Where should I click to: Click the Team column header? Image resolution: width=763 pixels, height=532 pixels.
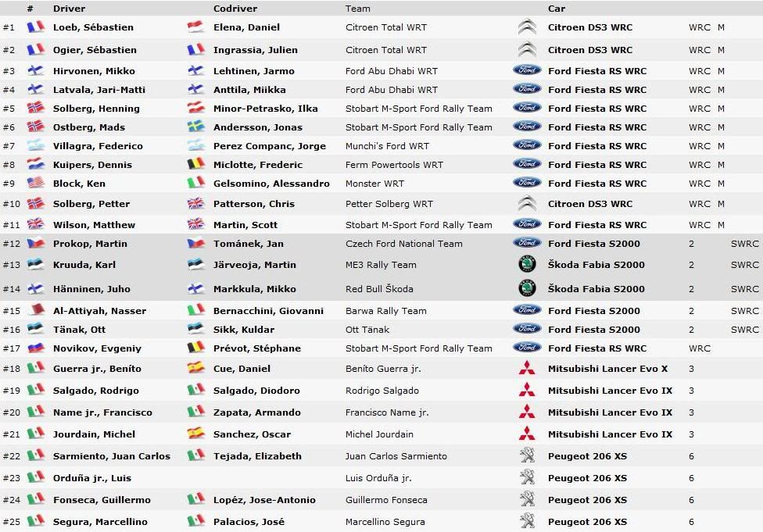[358, 9]
